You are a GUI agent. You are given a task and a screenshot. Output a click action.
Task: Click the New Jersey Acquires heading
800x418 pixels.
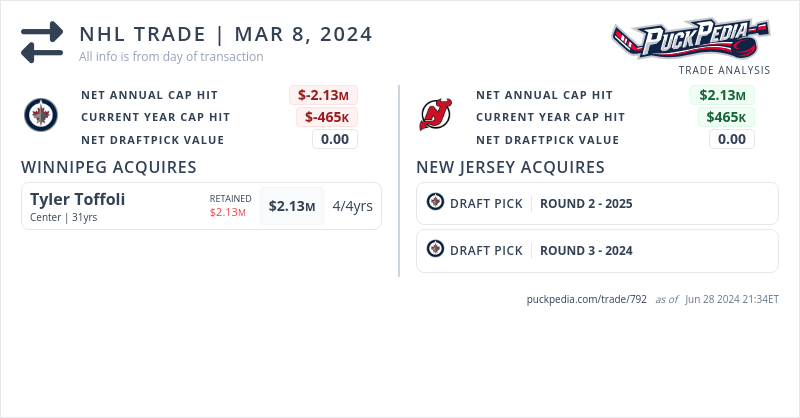tap(510, 167)
